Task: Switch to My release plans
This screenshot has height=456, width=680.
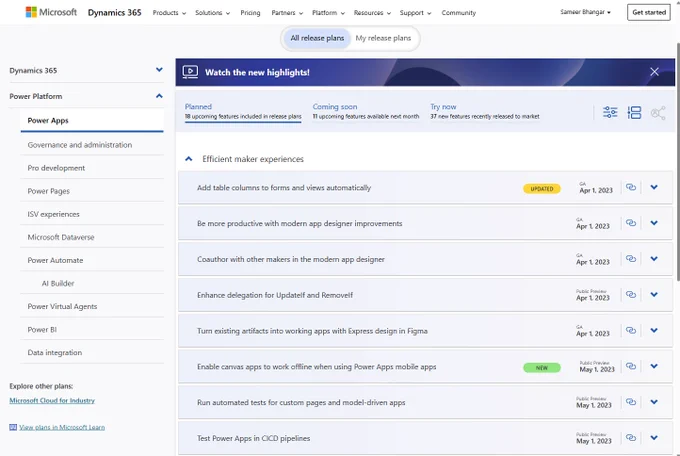Action: [383, 38]
